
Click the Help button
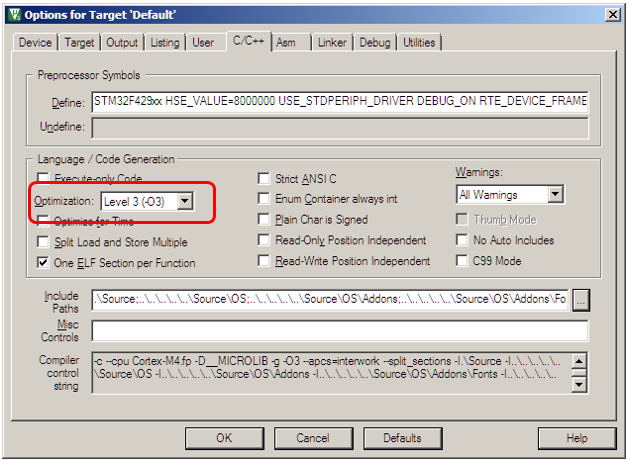pos(577,438)
